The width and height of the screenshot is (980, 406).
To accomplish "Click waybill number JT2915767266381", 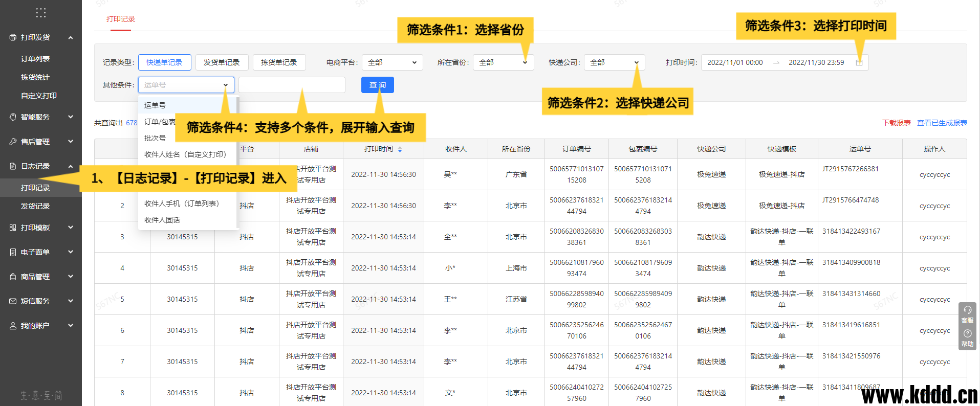I will point(851,169).
